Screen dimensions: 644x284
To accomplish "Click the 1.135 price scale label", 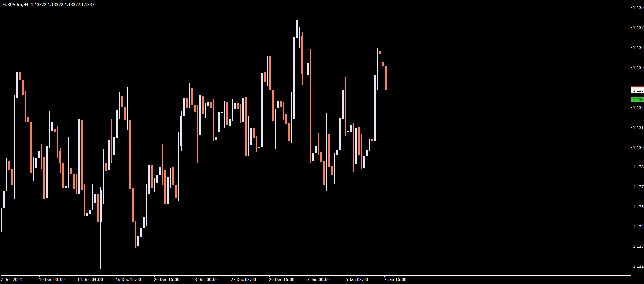I will 638,68.
